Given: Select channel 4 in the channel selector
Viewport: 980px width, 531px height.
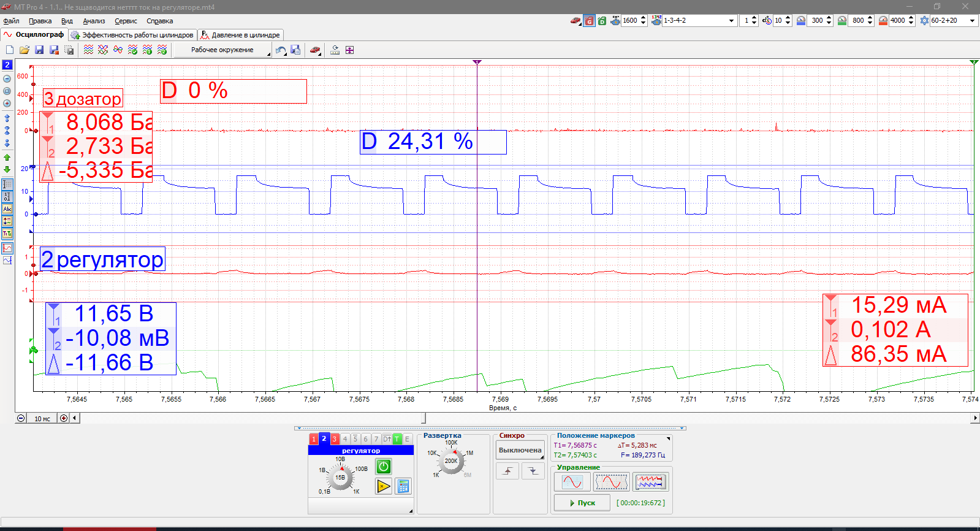Looking at the screenshot, I should 345,439.
